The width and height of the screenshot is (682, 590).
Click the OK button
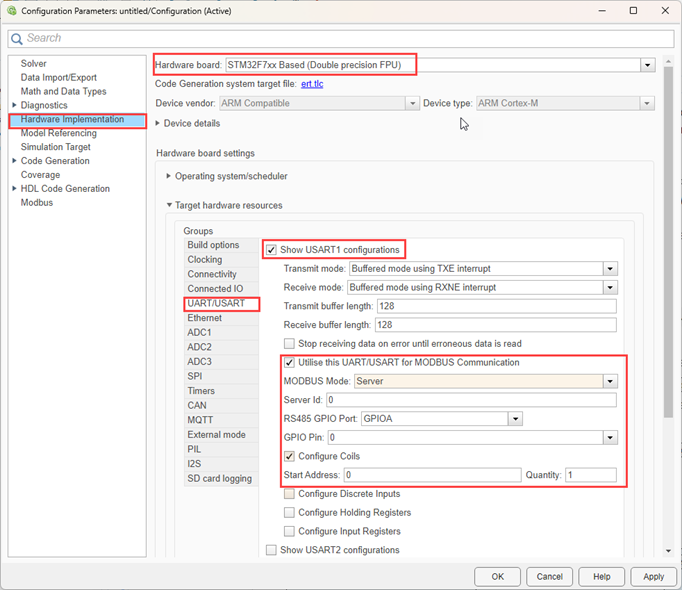point(497,576)
